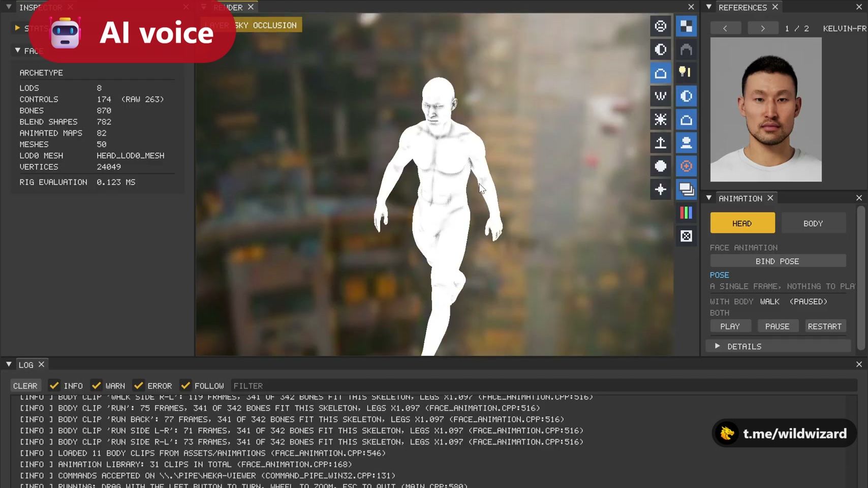Uncheck the INFO log filter checkbox
This screenshot has height=488, width=868.
tap(54, 385)
